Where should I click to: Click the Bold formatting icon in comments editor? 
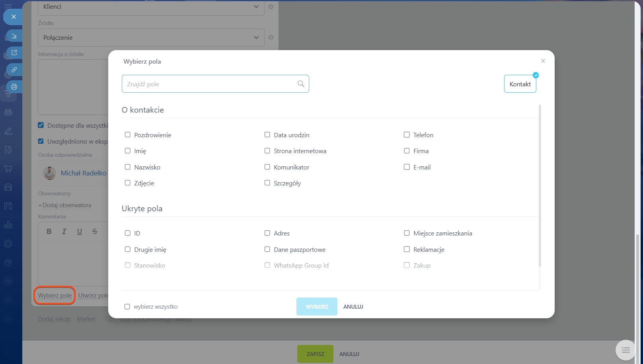49,231
